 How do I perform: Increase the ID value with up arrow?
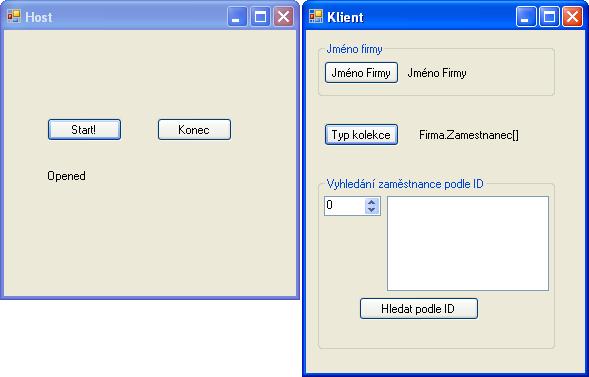[372, 202]
